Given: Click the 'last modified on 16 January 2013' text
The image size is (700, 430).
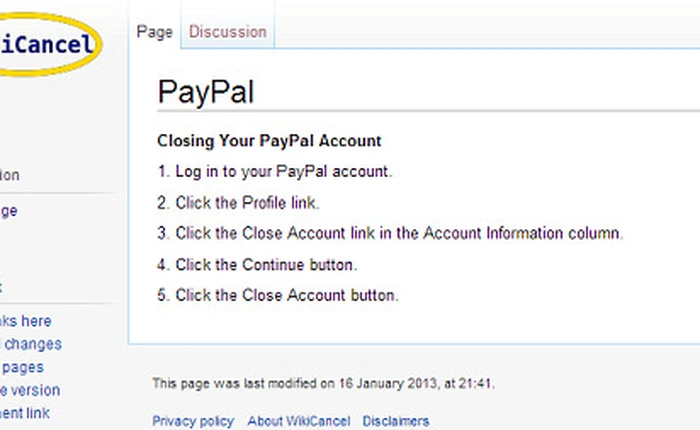Looking at the screenshot, I should [323, 383].
